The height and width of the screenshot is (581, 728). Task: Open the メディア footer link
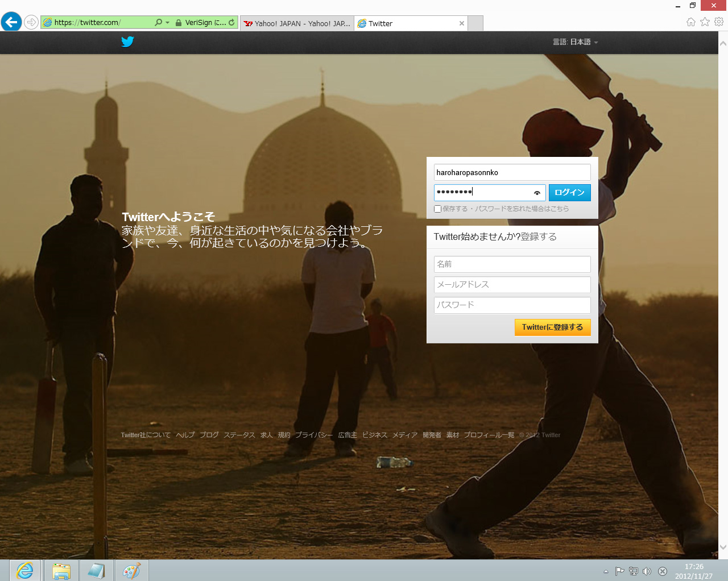pos(405,435)
